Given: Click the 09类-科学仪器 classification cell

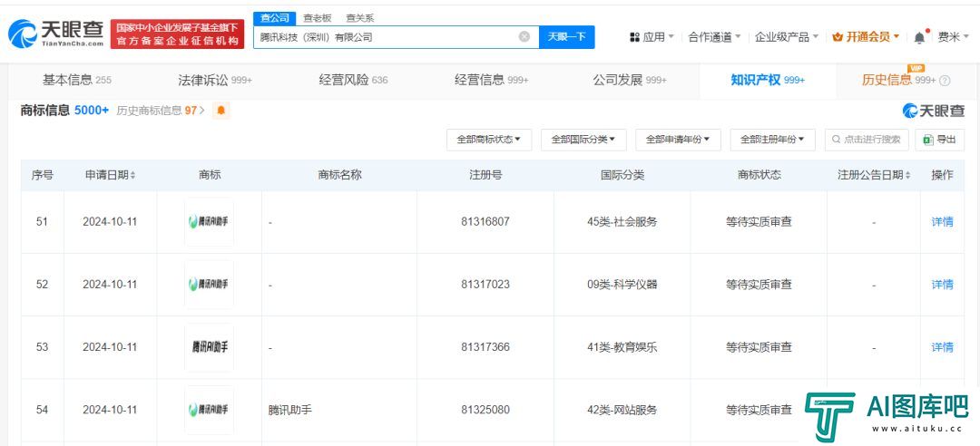Looking at the screenshot, I should 622,285.
